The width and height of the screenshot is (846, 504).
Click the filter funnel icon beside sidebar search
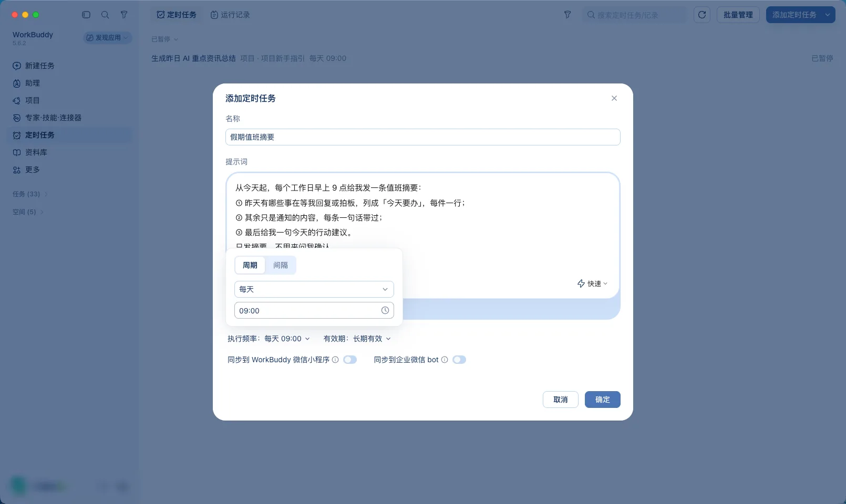124,15
